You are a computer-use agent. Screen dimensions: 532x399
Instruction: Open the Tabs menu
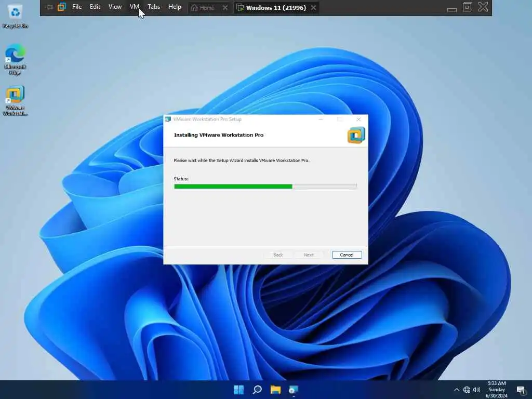click(x=154, y=7)
